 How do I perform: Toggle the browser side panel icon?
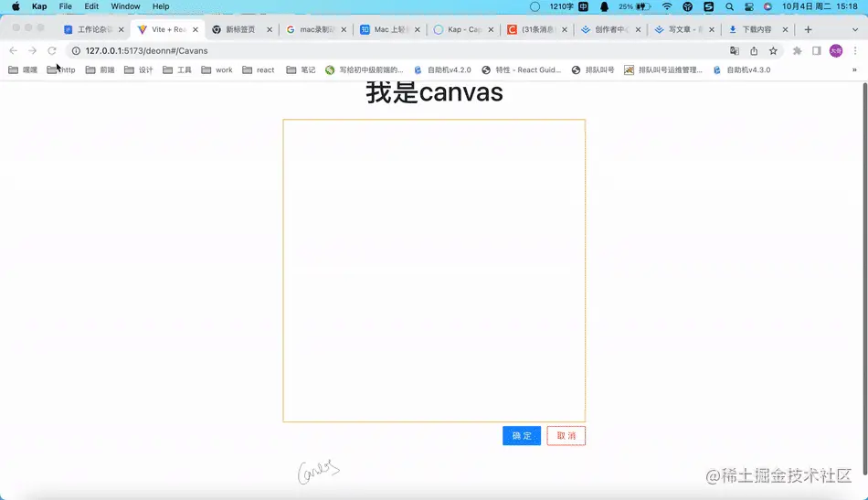click(817, 51)
